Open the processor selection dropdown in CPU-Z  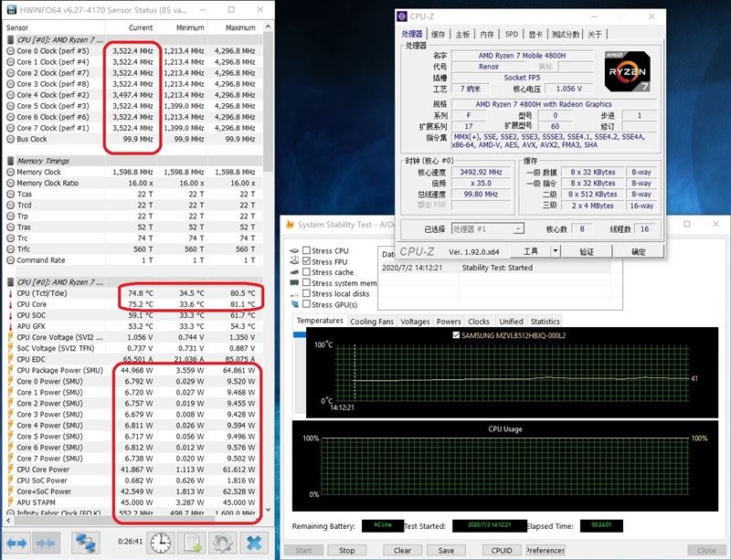coord(488,229)
